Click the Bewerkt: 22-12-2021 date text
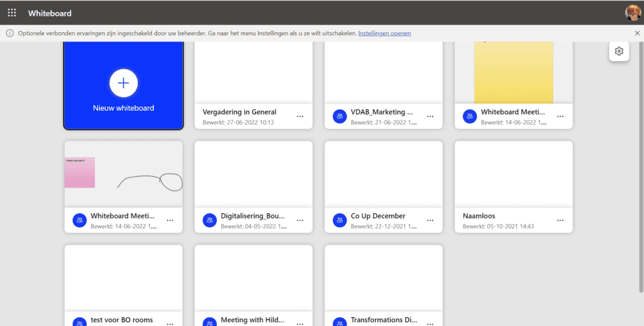This screenshot has width=644, height=326. point(384,227)
